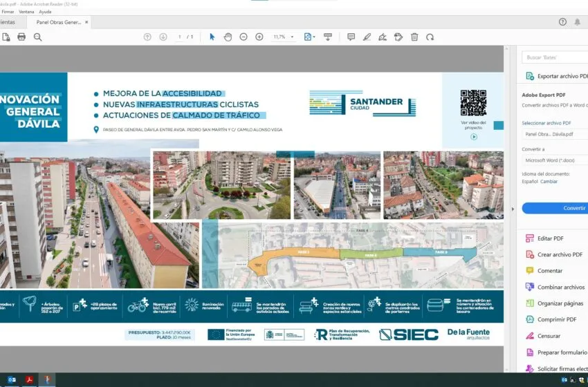This screenshot has width=588, height=387.
Task: Go to next page arrow
Action: [x=163, y=37]
